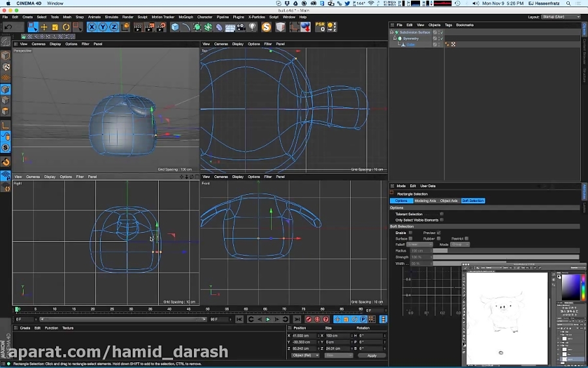Click the Floor environment icon

[230, 27]
